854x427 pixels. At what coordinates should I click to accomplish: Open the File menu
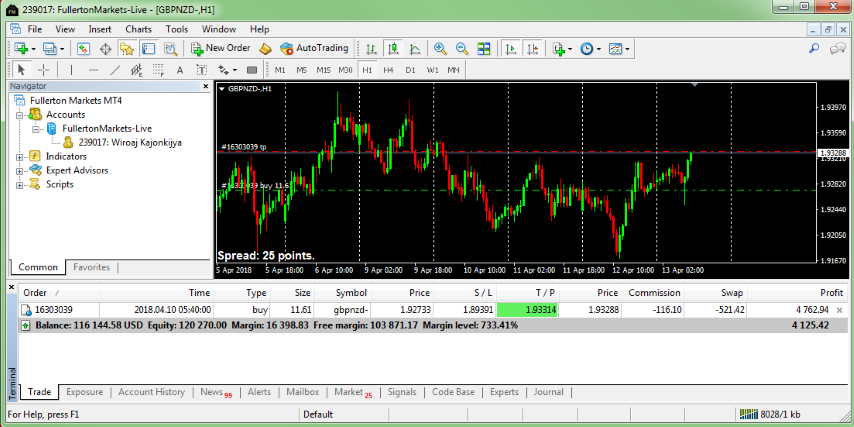(34, 29)
